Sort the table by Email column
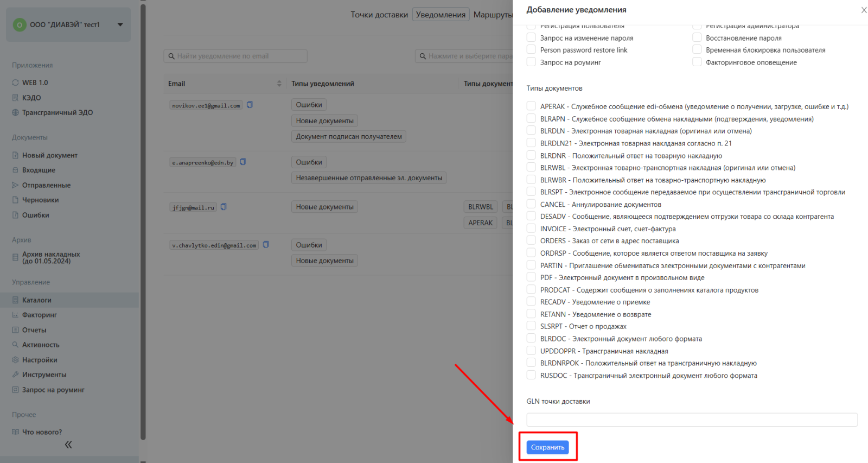The width and height of the screenshot is (868, 463). point(279,84)
